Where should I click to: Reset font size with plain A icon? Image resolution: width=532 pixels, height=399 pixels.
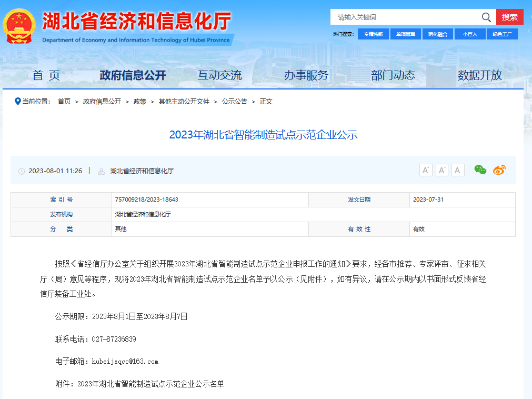click(x=458, y=170)
